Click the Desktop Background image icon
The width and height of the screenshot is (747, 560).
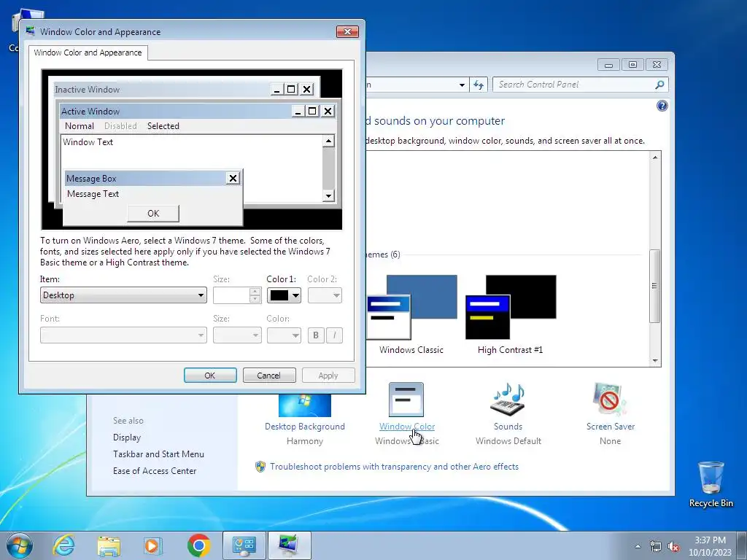pyautogui.click(x=305, y=405)
